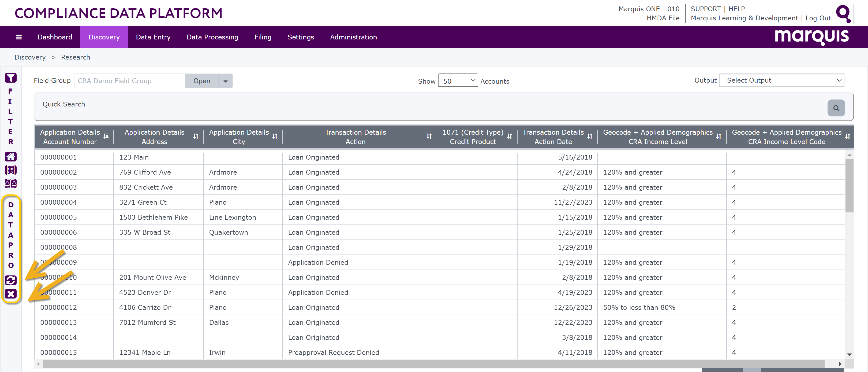The height and width of the screenshot is (372, 868).
Task: Click the Open field group button
Action: pos(202,81)
